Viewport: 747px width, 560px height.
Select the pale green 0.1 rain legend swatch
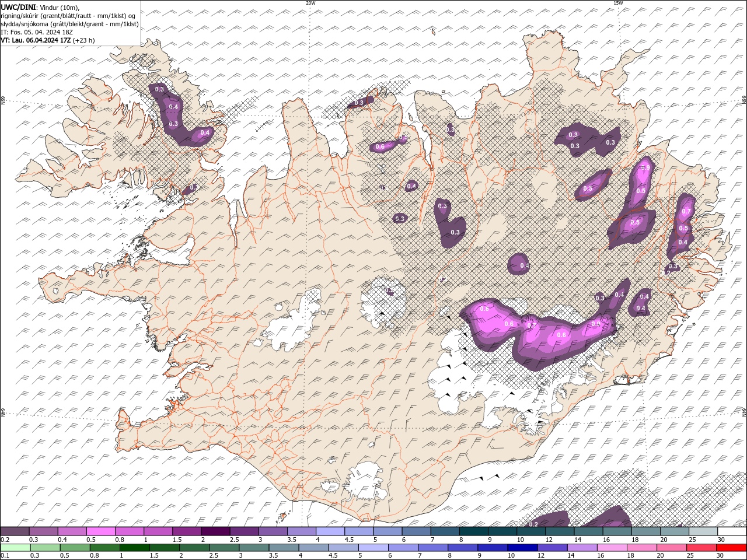(x=15, y=548)
